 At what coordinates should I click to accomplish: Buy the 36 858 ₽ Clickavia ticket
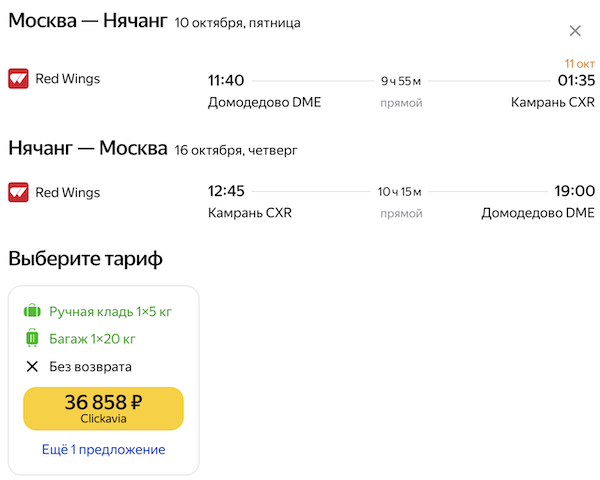pyautogui.click(x=103, y=408)
